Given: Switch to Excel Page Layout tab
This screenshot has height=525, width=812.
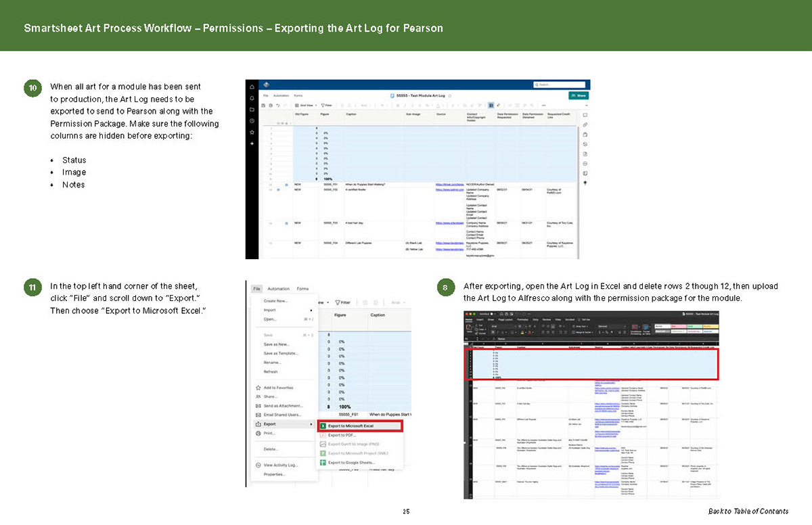Looking at the screenshot, I should pos(505,319).
